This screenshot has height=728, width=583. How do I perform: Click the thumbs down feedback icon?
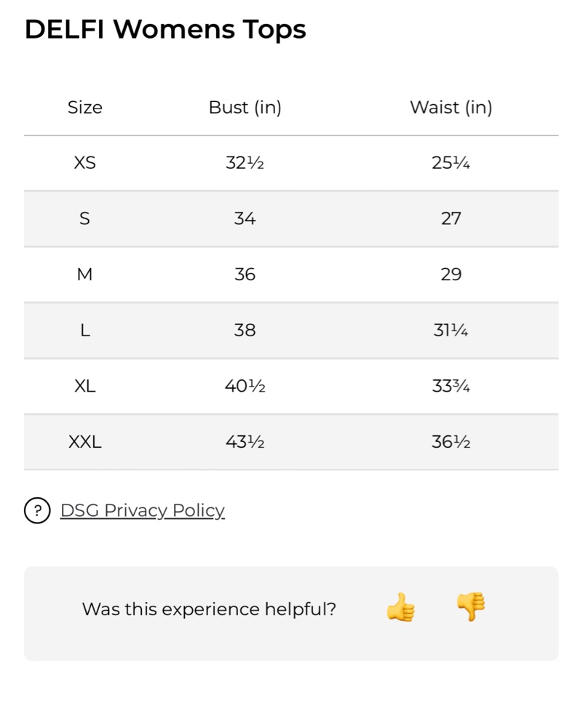[x=471, y=606]
